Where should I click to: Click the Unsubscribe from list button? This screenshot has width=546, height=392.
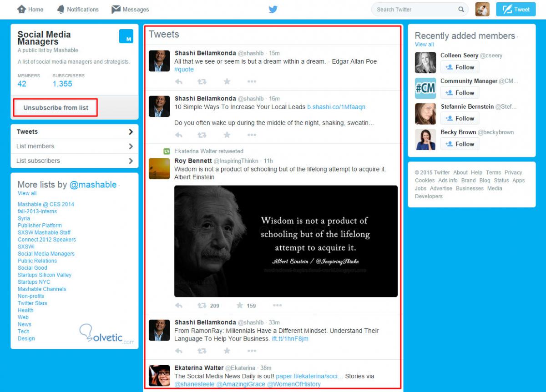pos(56,108)
